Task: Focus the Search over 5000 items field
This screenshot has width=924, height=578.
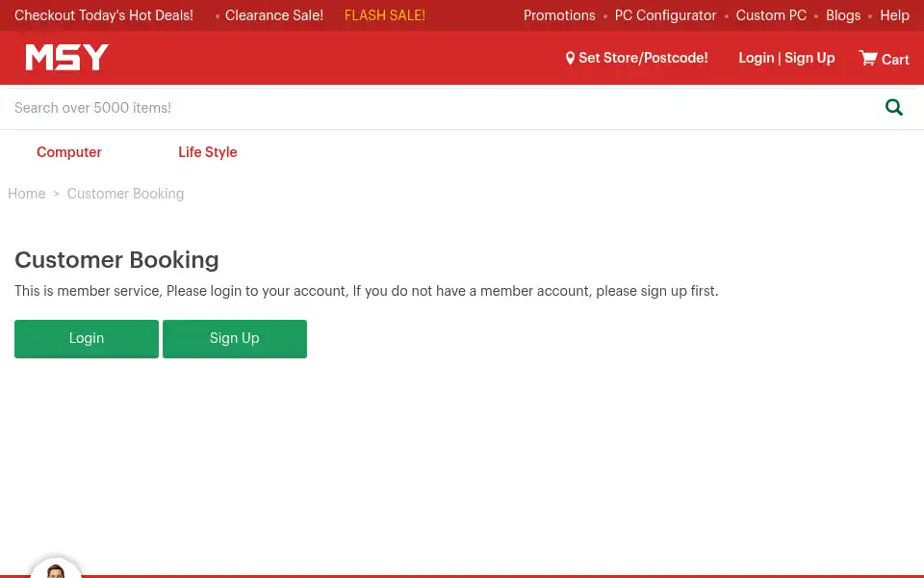Action: tap(442, 107)
